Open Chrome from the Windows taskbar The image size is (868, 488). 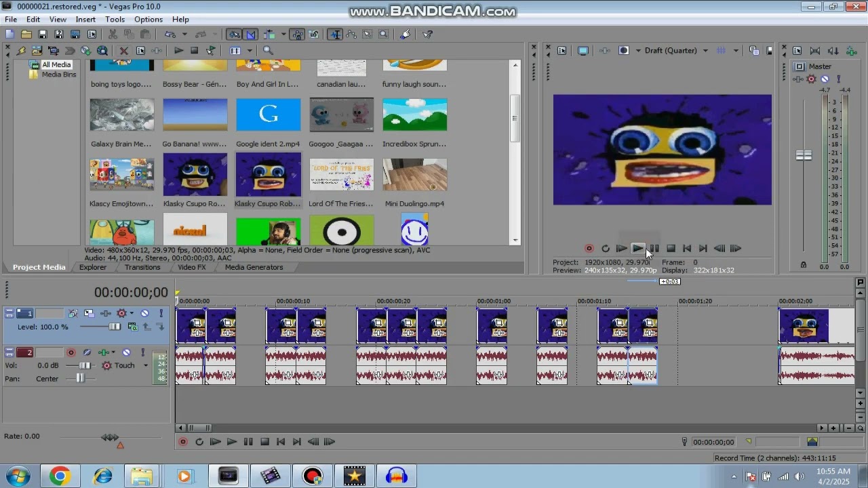60,476
